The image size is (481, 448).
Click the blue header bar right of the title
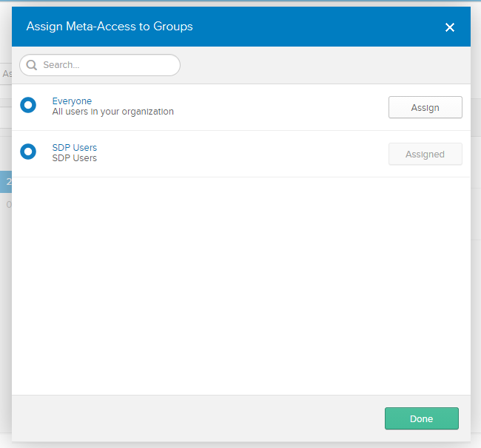point(318,27)
